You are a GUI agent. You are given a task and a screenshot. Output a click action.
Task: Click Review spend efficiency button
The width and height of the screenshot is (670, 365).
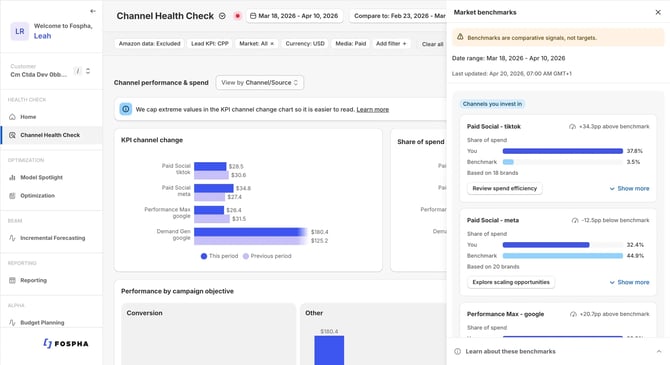click(x=505, y=188)
